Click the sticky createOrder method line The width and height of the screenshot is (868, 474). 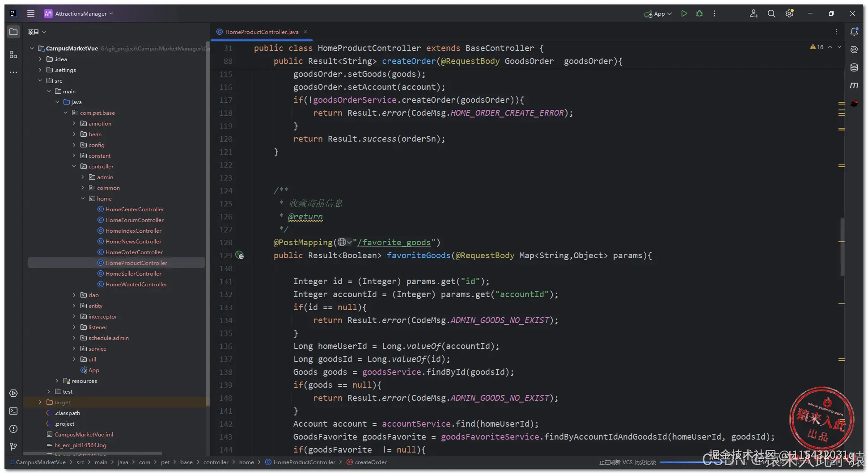(x=448, y=61)
